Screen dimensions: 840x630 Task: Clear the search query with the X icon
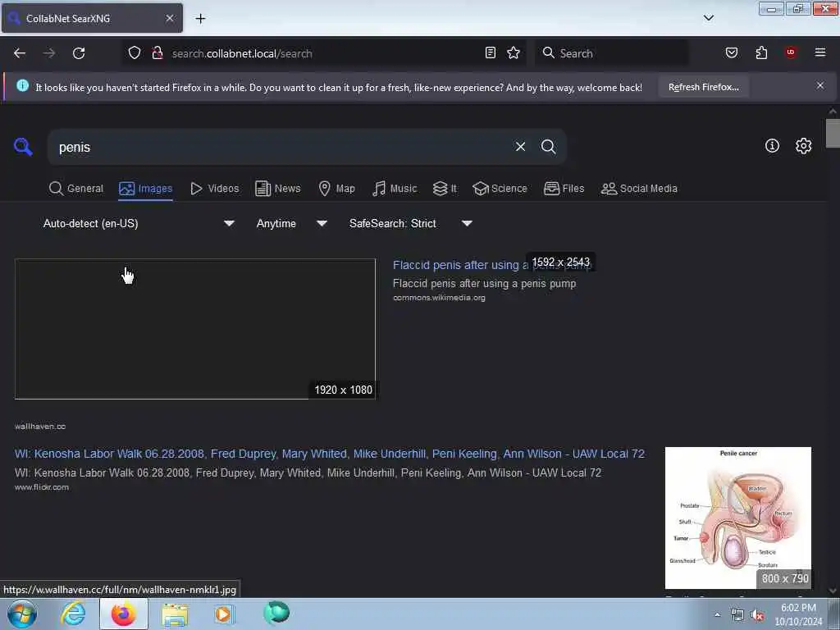pyautogui.click(x=520, y=146)
